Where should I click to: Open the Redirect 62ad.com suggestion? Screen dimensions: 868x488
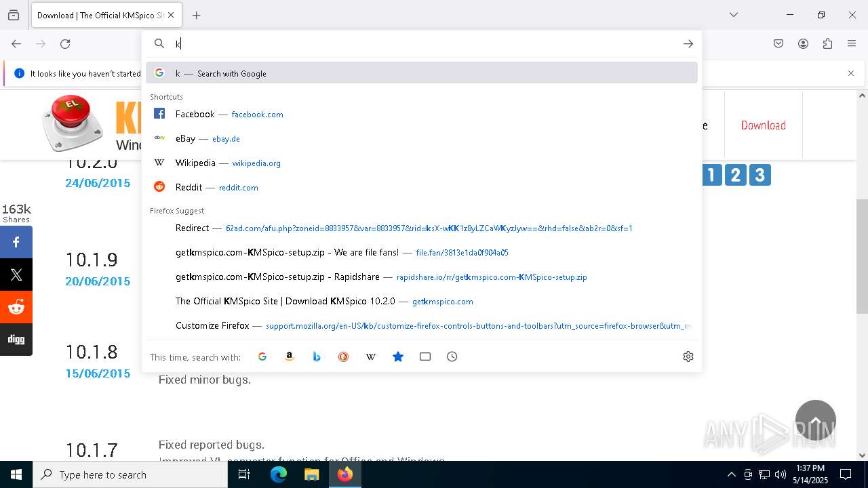tap(422, 228)
